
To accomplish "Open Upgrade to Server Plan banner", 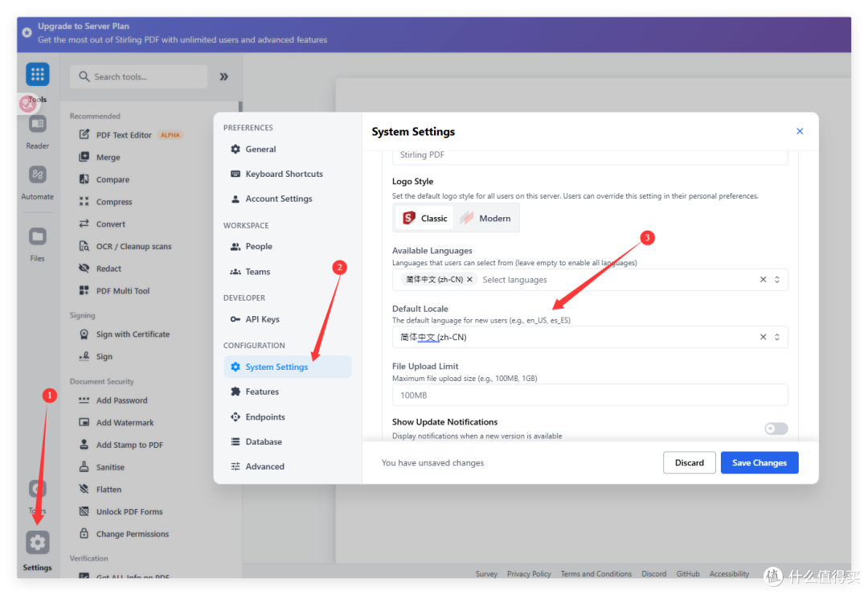I will 434,33.
